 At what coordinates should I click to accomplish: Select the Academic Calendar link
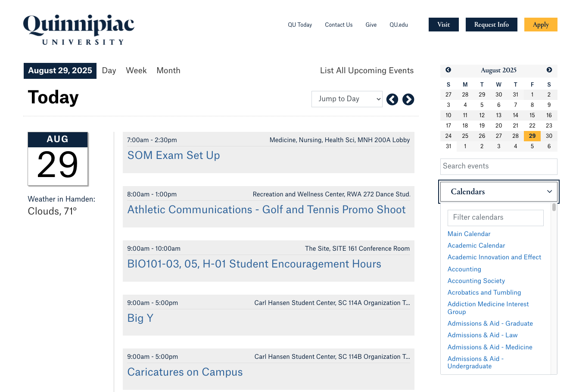[x=476, y=246]
